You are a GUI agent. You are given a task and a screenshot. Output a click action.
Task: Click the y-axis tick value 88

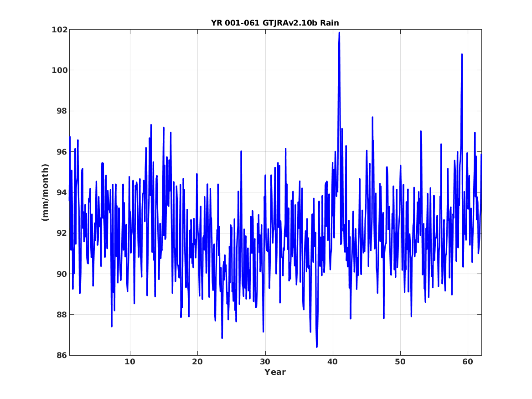click(x=62, y=315)
